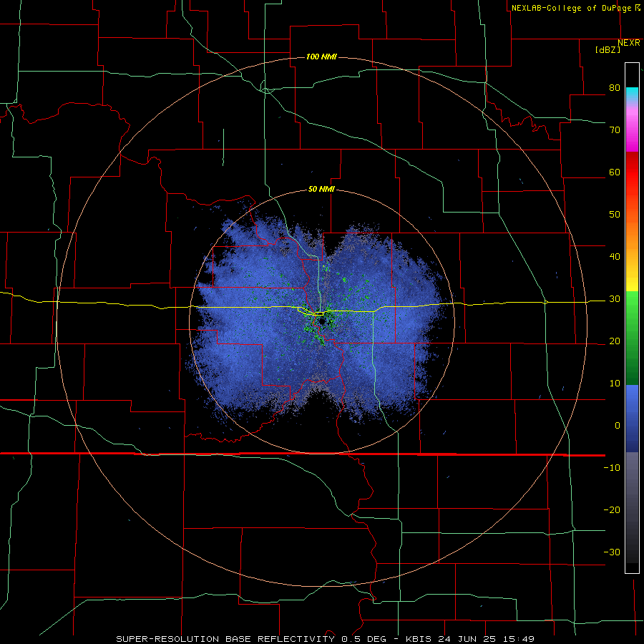Click the 15:49 timestamp in caption
Viewport: 644px width, 644px height.
point(519,639)
